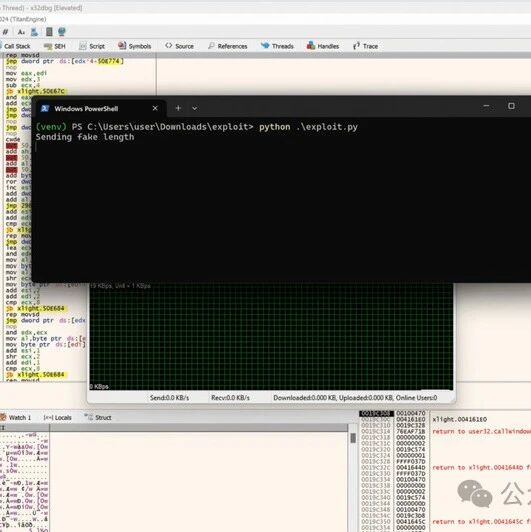Click the 'Downloaded:0.000 KB' status bar entry
The width and height of the screenshot is (531, 532).
(x=305, y=398)
